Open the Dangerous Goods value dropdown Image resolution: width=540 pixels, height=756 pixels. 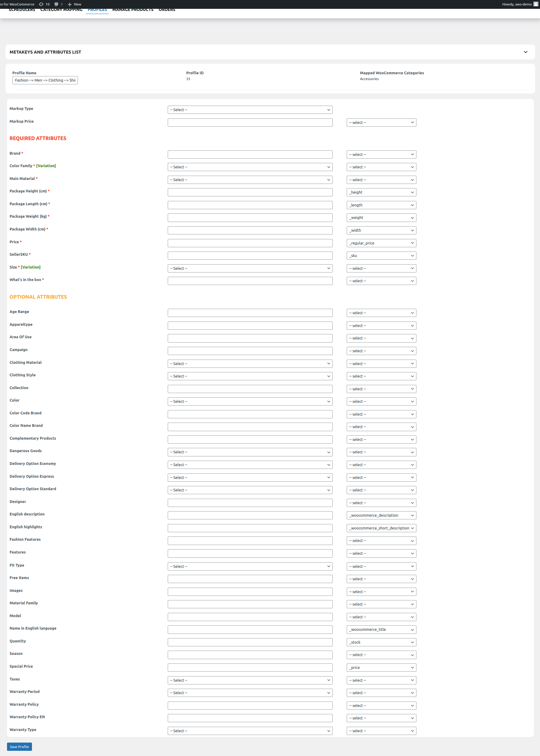[250, 452]
